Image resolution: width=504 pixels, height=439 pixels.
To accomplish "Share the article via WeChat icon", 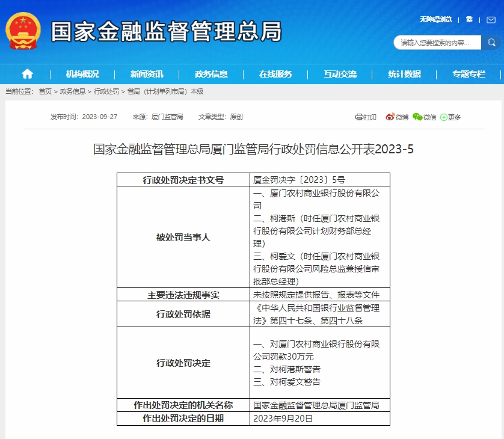I will (x=417, y=117).
